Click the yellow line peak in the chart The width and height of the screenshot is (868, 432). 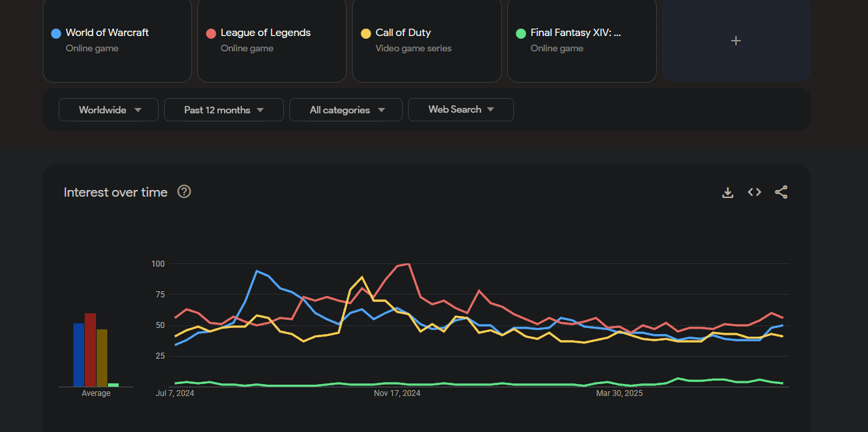[361, 277]
